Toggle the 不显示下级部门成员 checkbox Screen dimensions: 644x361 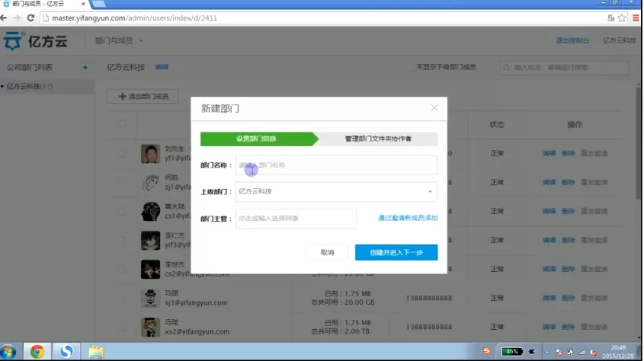tap(409, 67)
